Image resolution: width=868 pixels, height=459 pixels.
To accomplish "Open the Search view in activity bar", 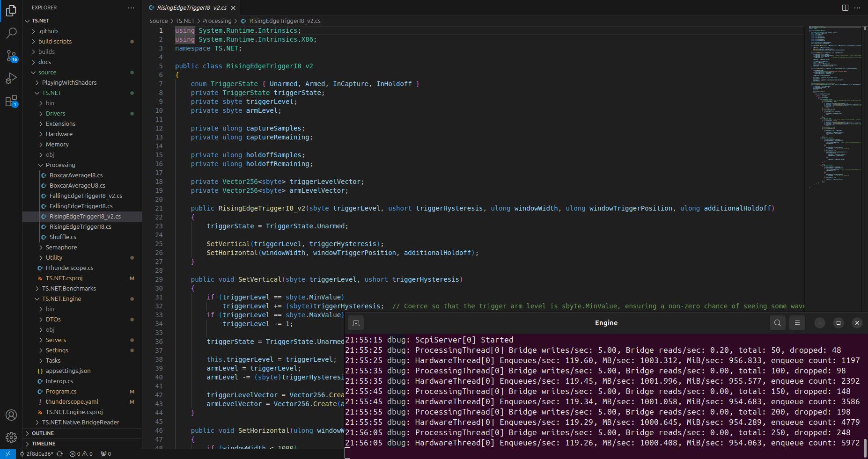I will point(11,33).
